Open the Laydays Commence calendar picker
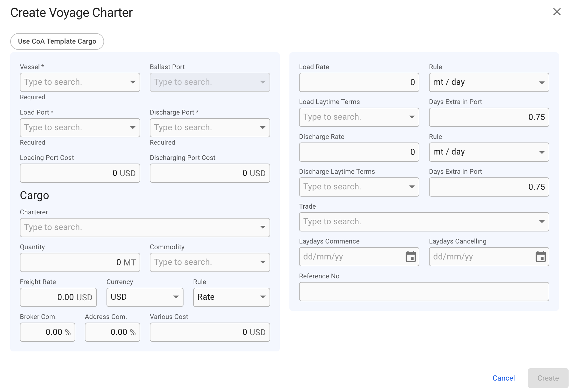This screenshot has height=392, width=571. (x=410, y=257)
